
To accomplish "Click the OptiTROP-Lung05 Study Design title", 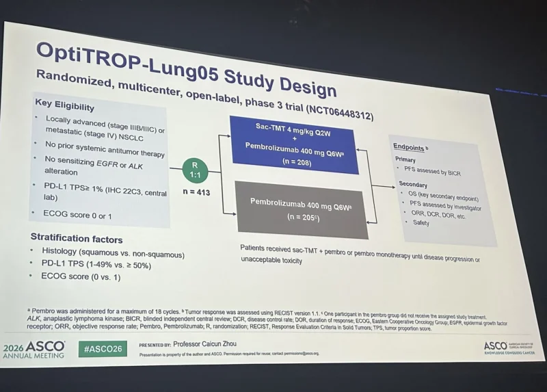I will pos(186,69).
